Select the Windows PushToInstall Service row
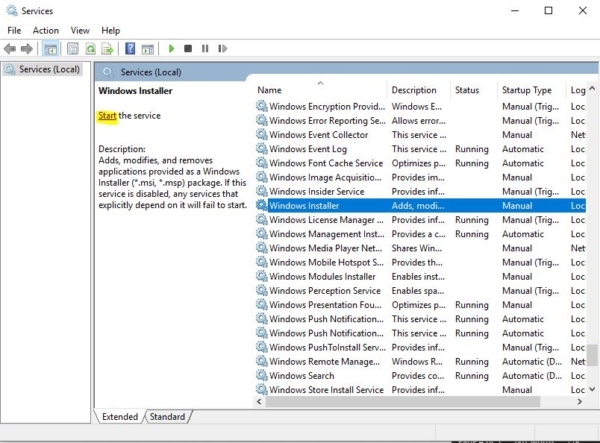The height and width of the screenshot is (443, 600). [420, 347]
